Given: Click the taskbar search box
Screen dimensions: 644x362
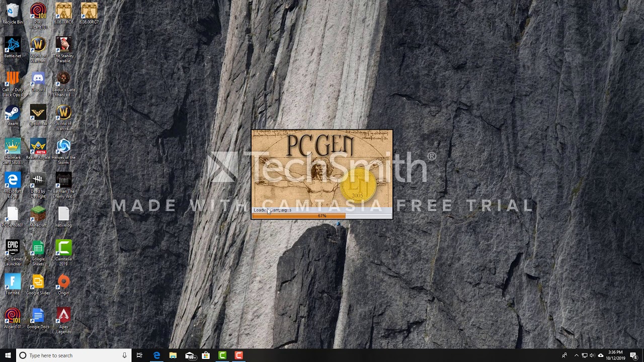Looking at the screenshot, I should click(x=74, y=355).
